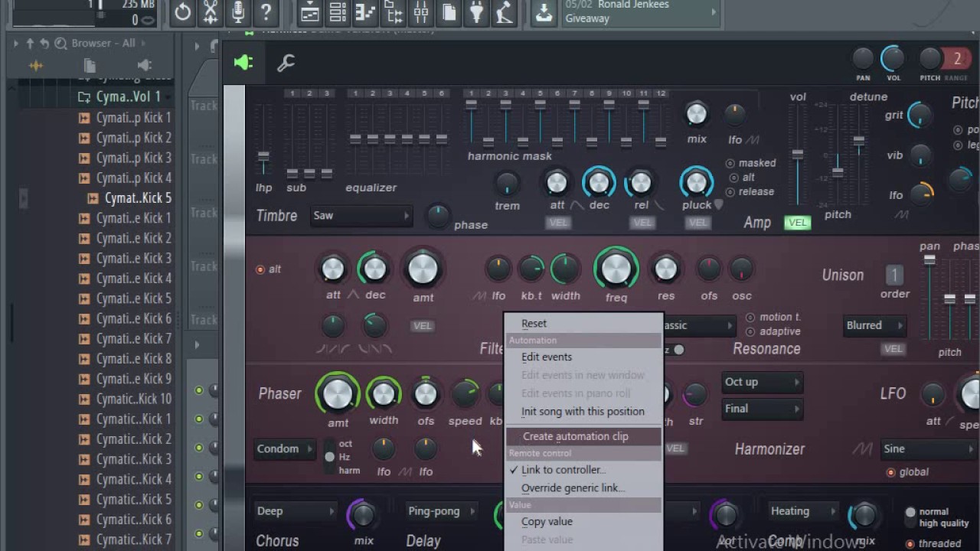
Task: Open the Unison Blurred dropdown
Action: pos(875,325)
